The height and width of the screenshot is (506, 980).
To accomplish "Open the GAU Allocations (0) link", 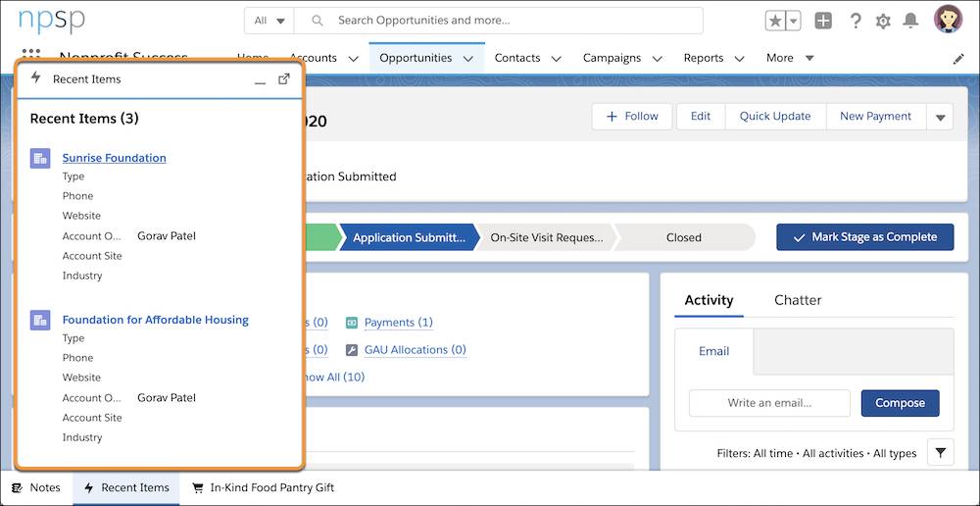I will (415, 350).
